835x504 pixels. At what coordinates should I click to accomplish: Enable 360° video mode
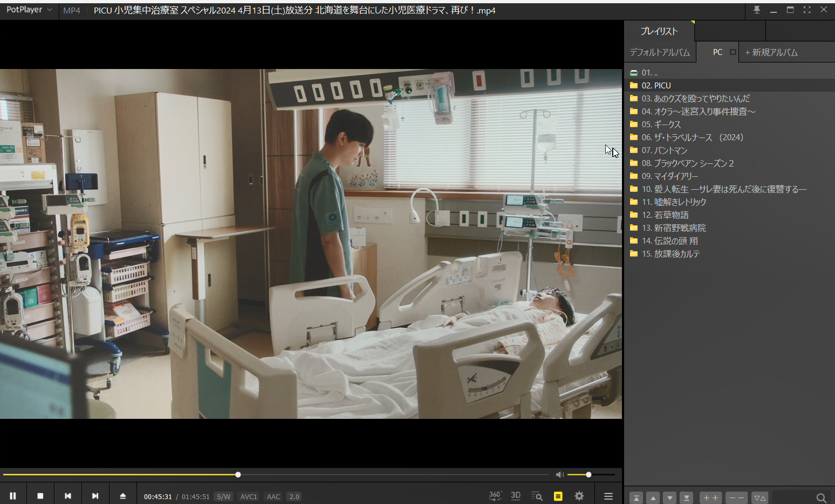(495, 496)
